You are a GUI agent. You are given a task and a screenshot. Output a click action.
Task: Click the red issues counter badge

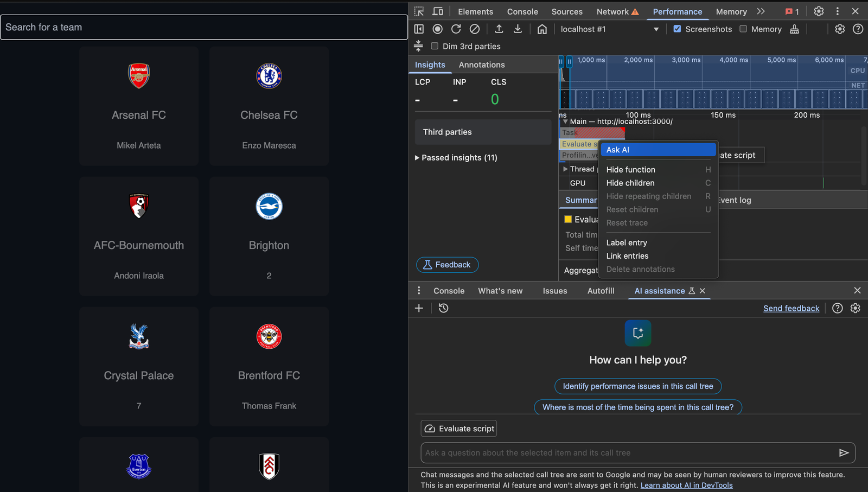[x=792, y=11]
